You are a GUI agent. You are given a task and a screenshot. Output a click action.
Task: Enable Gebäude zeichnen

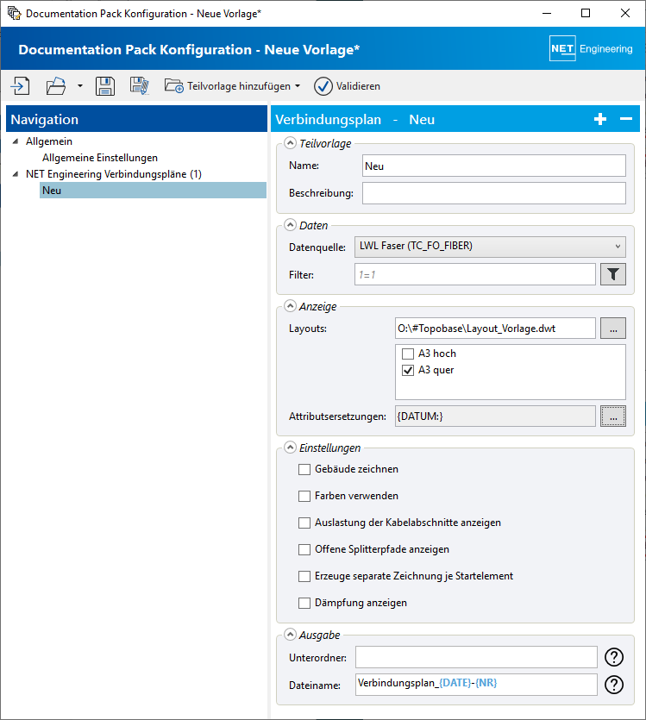pyautogui.click(x=304, y=469)
